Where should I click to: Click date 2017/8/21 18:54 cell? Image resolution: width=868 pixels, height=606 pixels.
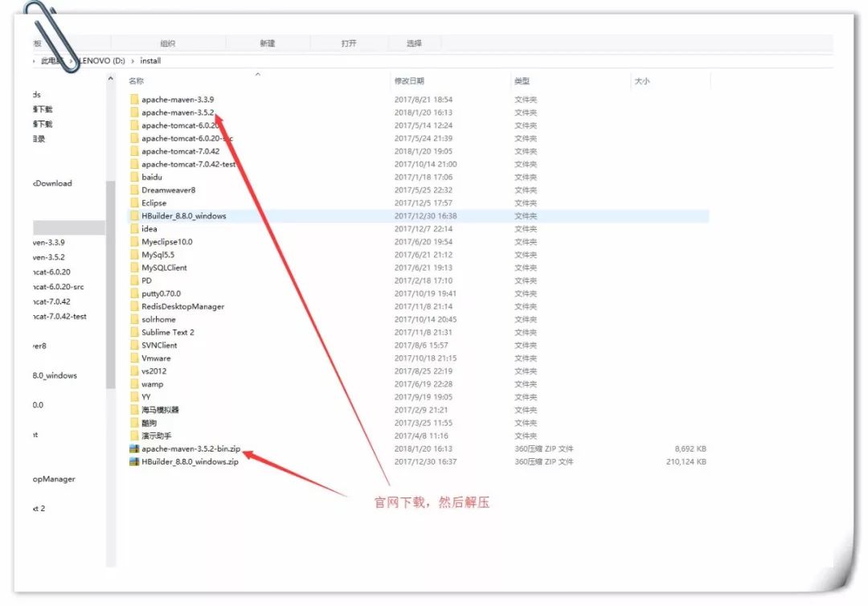click(424, 100)
